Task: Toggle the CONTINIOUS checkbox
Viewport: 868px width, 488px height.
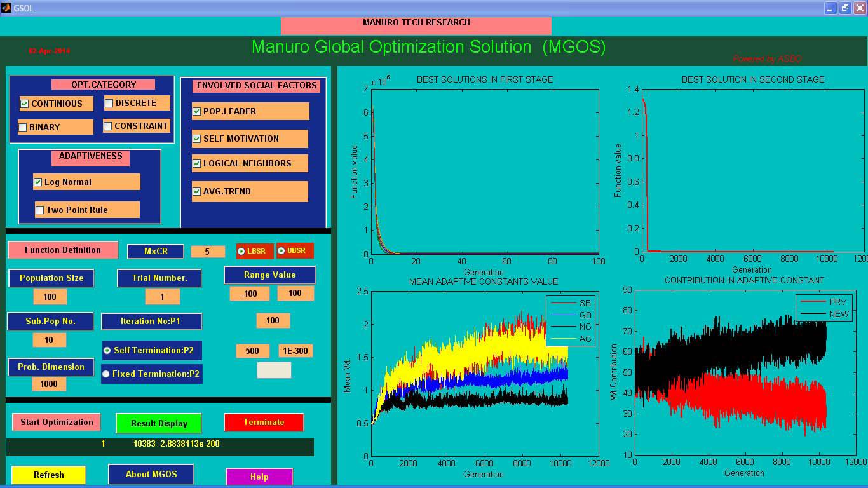Action: [25, 104]
